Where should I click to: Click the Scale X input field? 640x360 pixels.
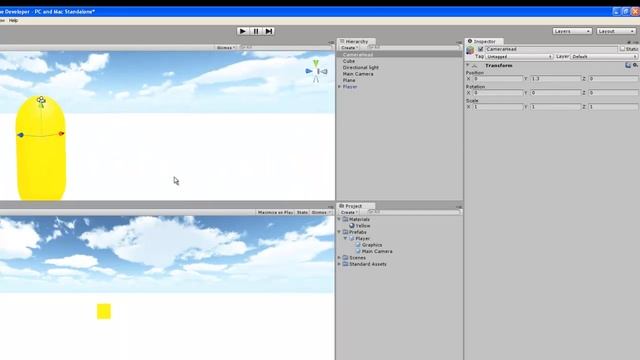coord(498,107)
